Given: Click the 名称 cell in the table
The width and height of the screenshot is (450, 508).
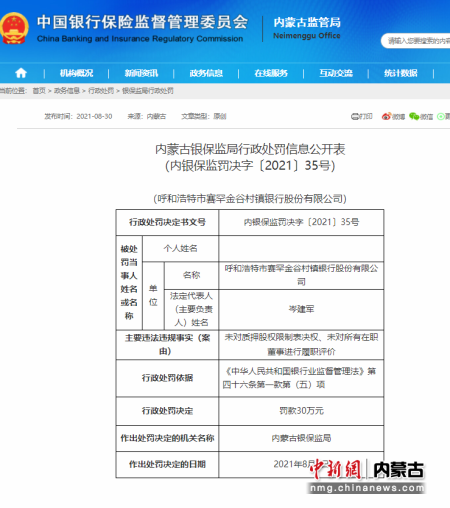Looking at the screenshot, I should (191, 275).
